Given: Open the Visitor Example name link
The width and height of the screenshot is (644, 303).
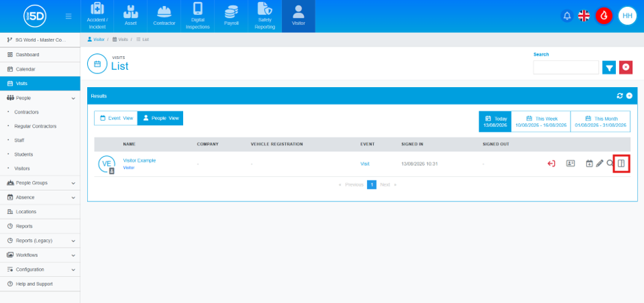Looking at the screenshot, I should click(139, 160).
